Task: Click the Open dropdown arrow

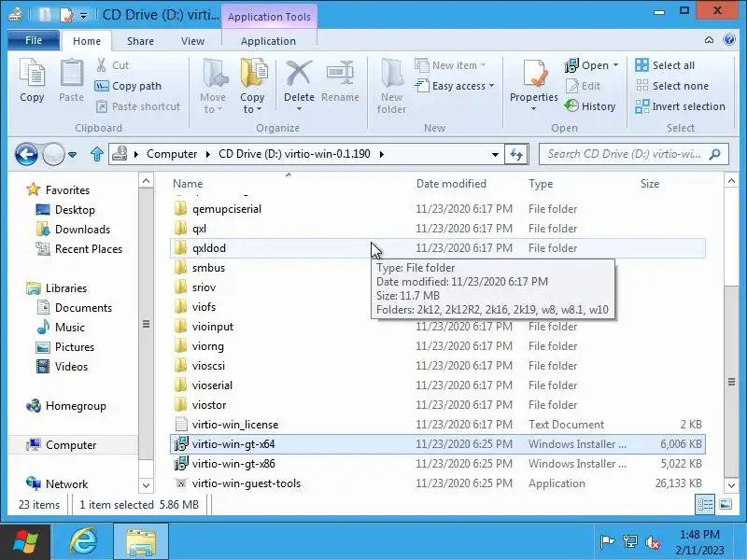Action: tap(615, 65)
